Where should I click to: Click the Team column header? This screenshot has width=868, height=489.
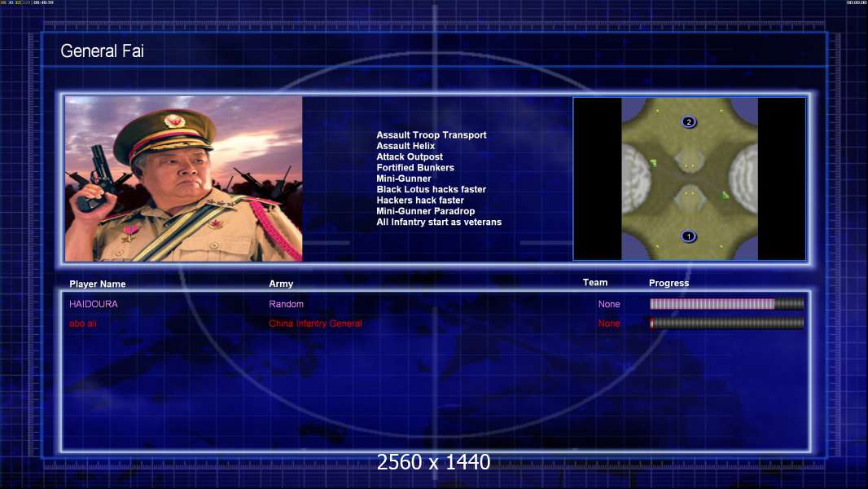[595, 283]
